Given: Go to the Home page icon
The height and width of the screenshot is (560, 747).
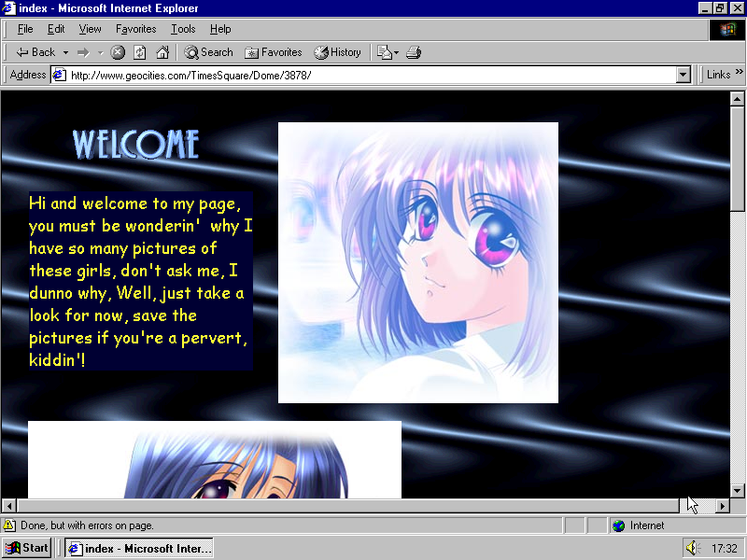Looking at the screenshot, I should click(162, 52).
